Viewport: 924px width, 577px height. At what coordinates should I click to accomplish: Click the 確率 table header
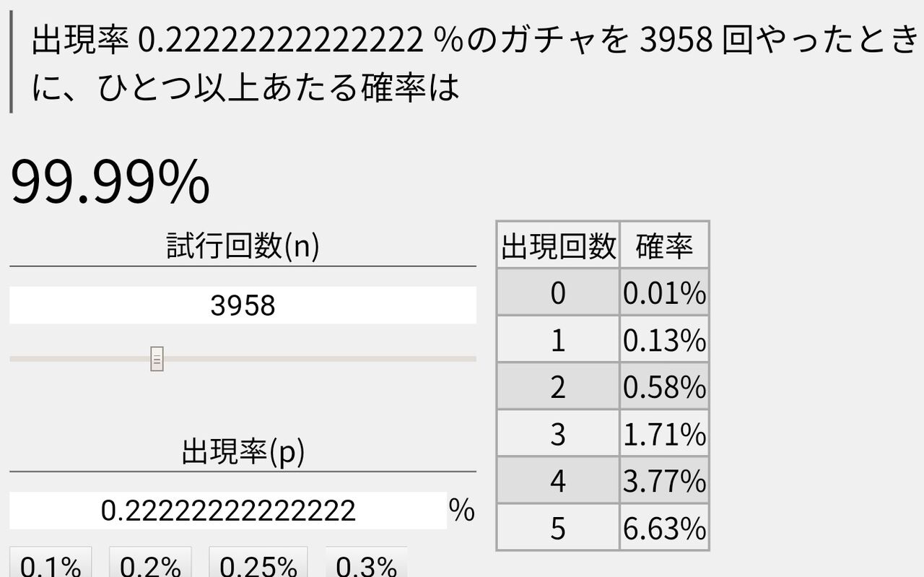[x=664, y=246]
